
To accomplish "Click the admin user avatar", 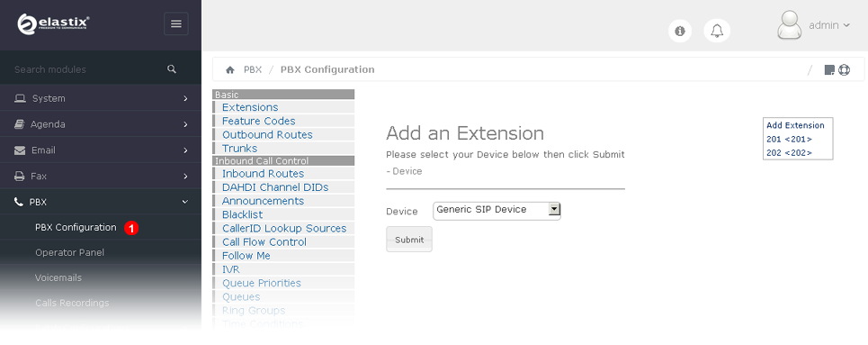I will [790, 25].
